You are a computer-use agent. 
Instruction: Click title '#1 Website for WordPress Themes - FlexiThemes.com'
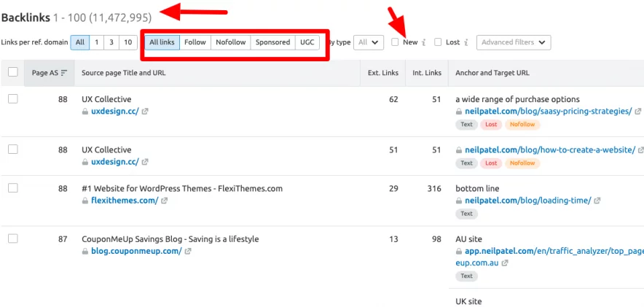pos(182,189)
